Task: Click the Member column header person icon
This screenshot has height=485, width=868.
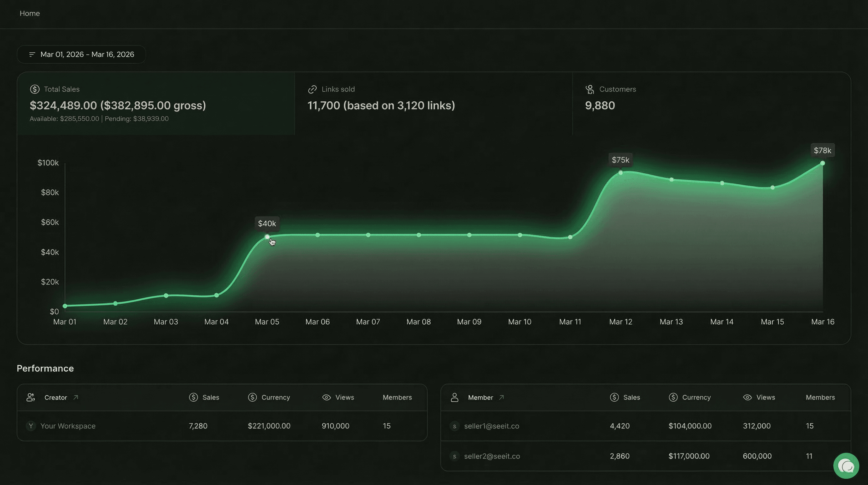Action: 455,397
